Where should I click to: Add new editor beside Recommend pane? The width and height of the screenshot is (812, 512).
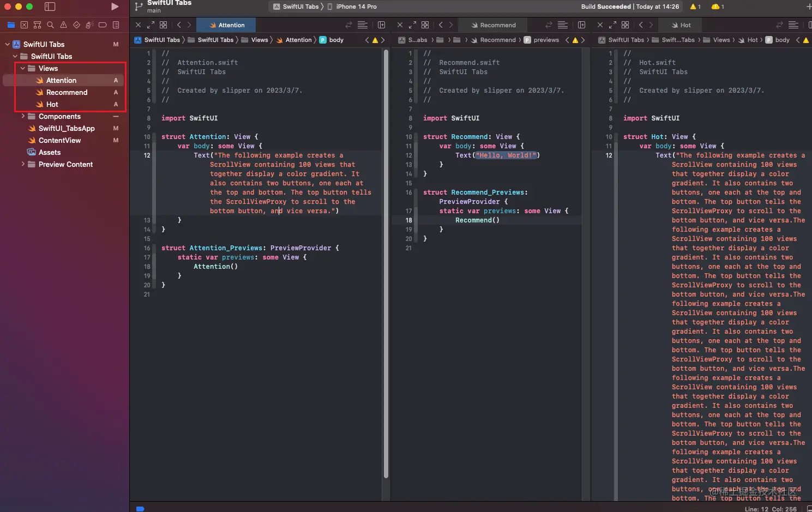click(581, 25)
